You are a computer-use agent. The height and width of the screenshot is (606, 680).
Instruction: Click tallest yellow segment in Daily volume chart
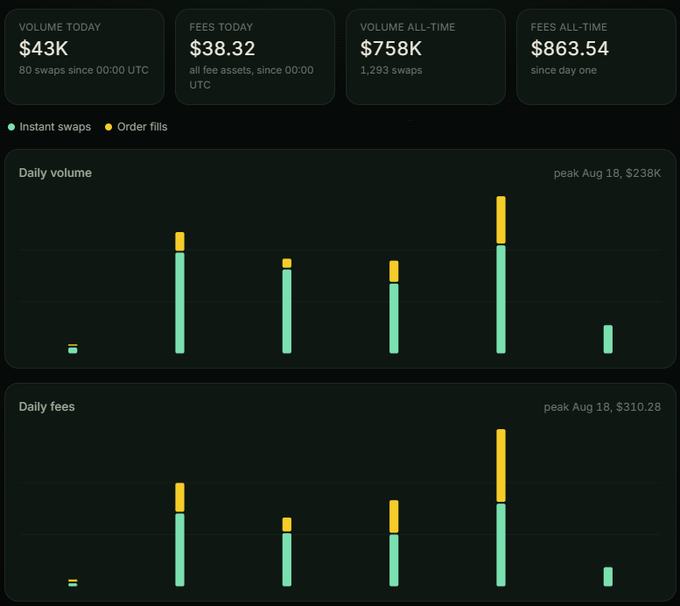[x=501, y=219]
